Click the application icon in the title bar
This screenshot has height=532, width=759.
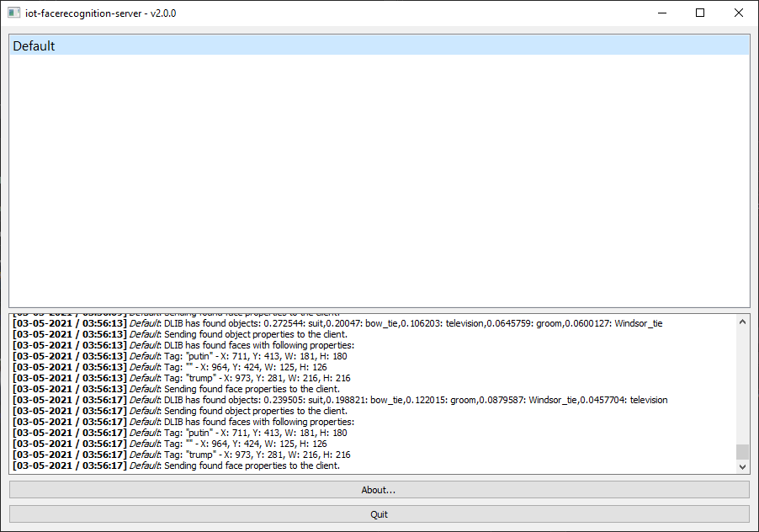pos(13,13)
